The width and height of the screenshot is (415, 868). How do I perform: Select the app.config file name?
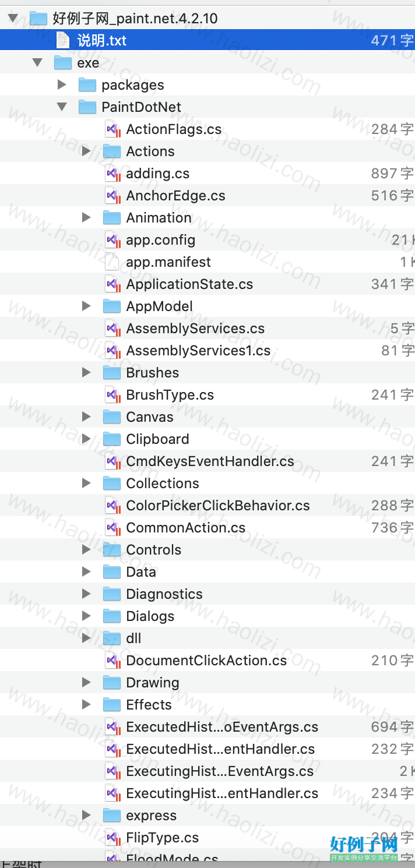tap(160, 240)
